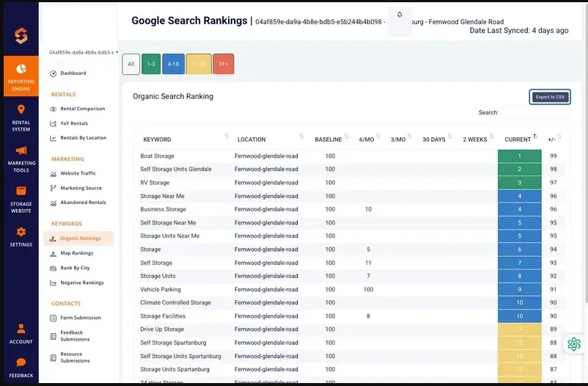Click blue rank 6 cell for Storage
The width and height of the screenshot is (588, 386).
(x=519, y=250)
